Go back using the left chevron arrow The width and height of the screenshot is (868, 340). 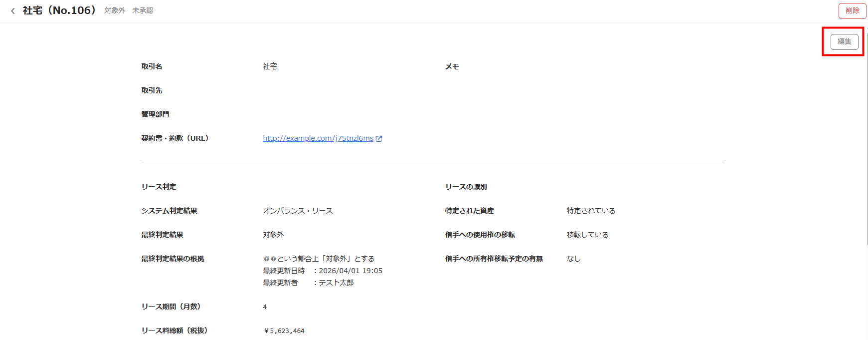(13, 11)
